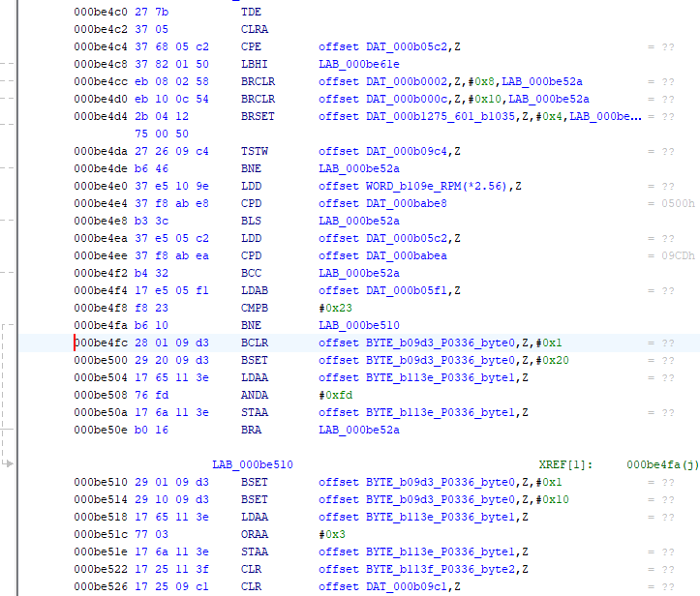Click the #0x23 immediate in CMPB
Viewport: 700px width, 596px height.
333,308
